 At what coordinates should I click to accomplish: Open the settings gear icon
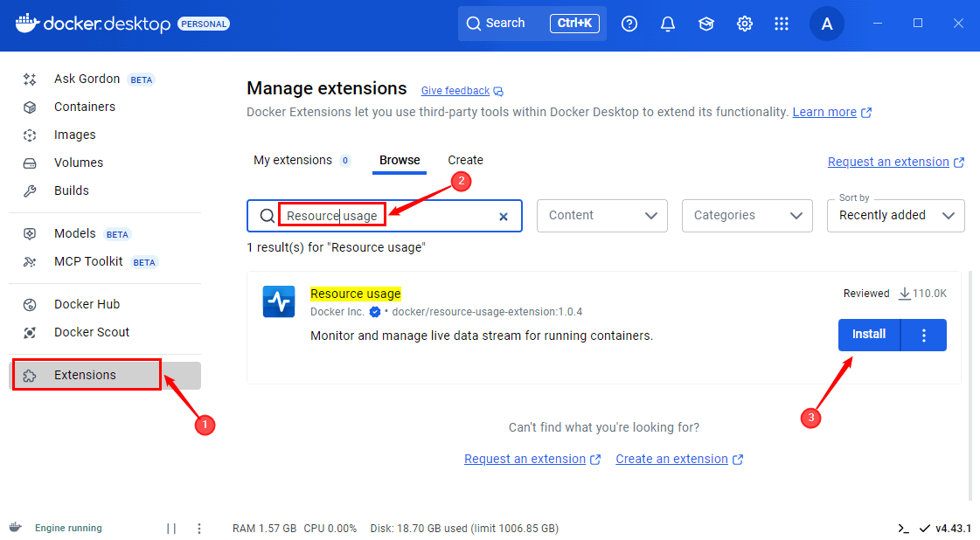[745, 24]
